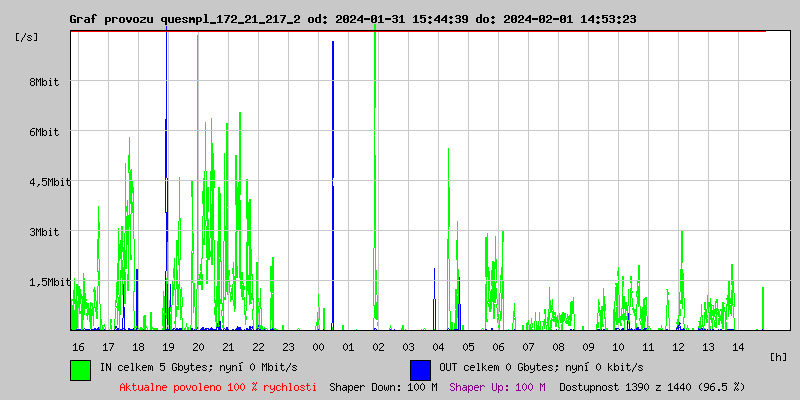Click the hour 16 marker on the x-axis
800x400 pixels.
tap(78, 346)
